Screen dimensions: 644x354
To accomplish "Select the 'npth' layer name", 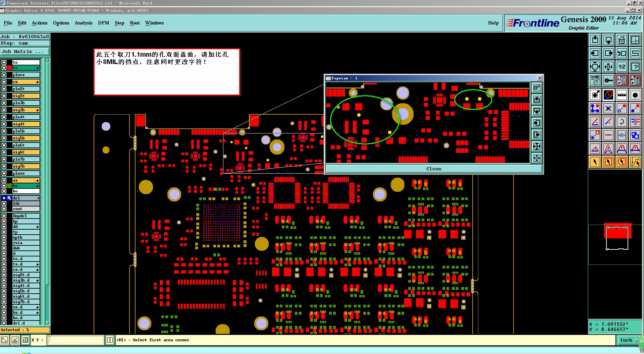I will [26, 237].
